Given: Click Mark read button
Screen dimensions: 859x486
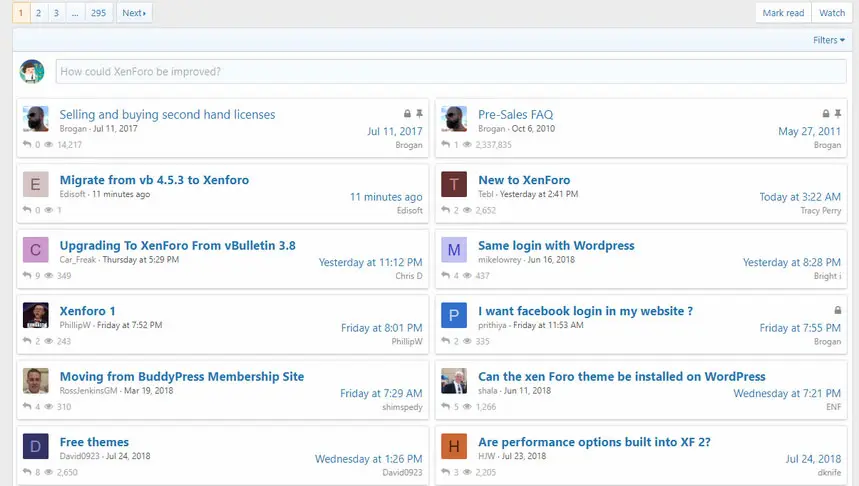Looking at the screenshot, I should (x=783, y=13).
